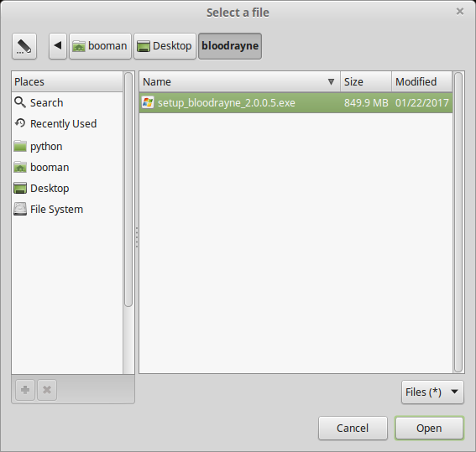Click the remove bookmark X button
Image resolution: width=476 pixels, height=452 pixels.
[47, 390]
